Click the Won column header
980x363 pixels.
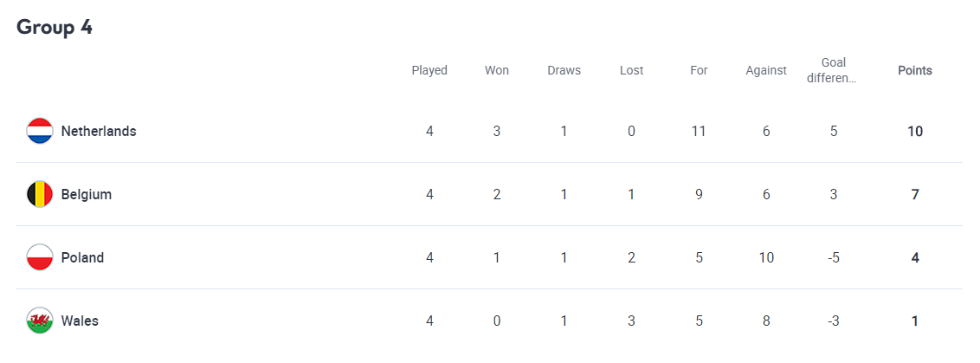pos(497,71)
